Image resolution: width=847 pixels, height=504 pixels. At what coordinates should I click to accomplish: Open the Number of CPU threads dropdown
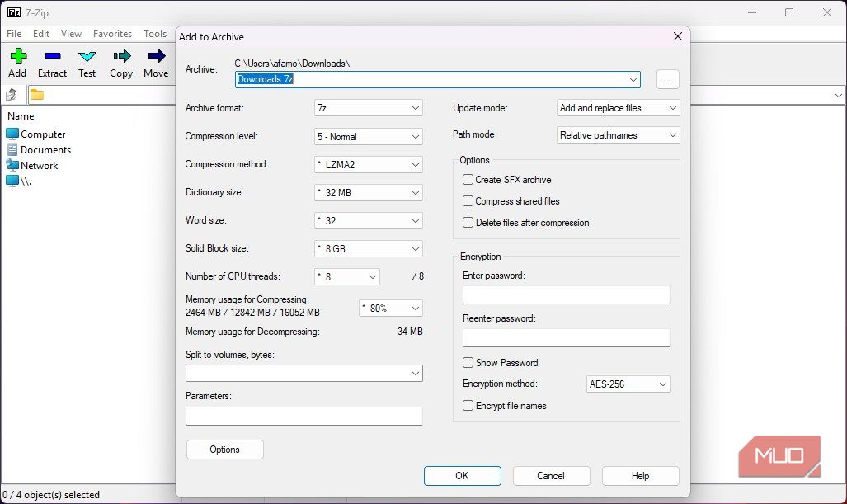point(346,276)
